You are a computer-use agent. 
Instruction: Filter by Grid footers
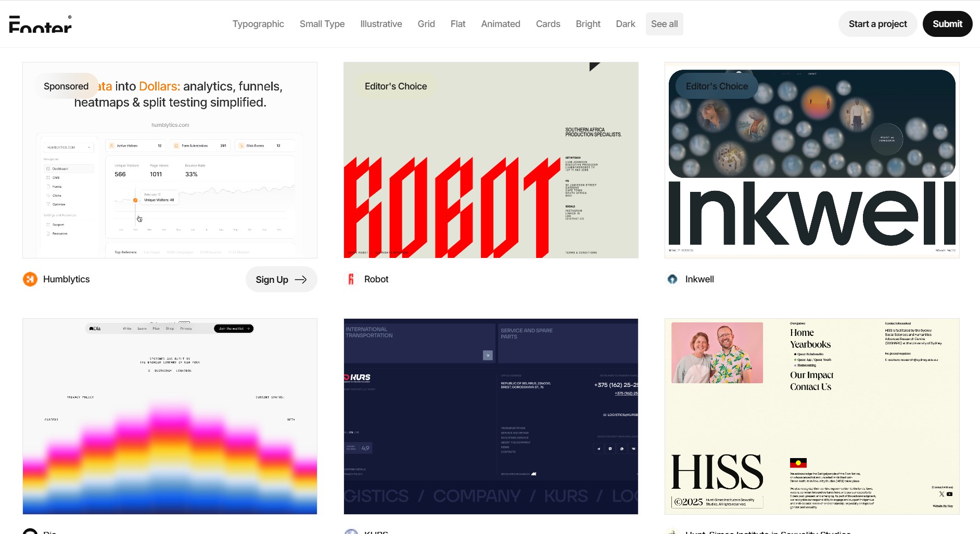pos(426,24)
